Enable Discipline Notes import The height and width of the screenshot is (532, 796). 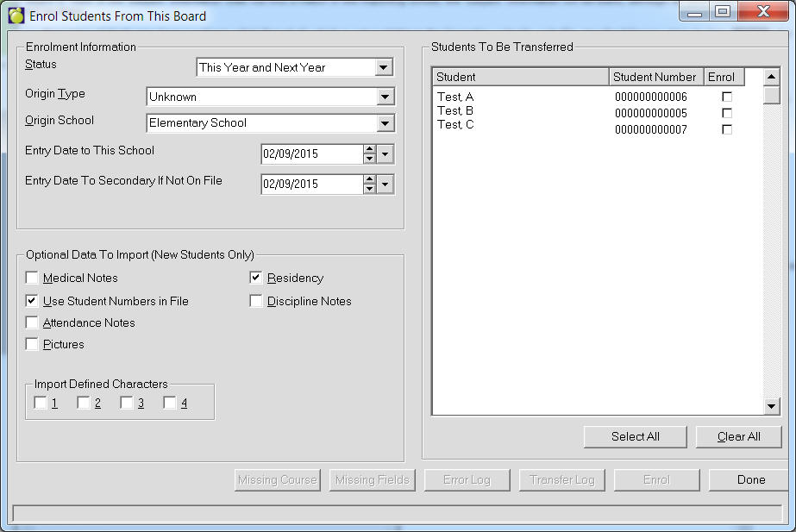click(x=256, y=301)
